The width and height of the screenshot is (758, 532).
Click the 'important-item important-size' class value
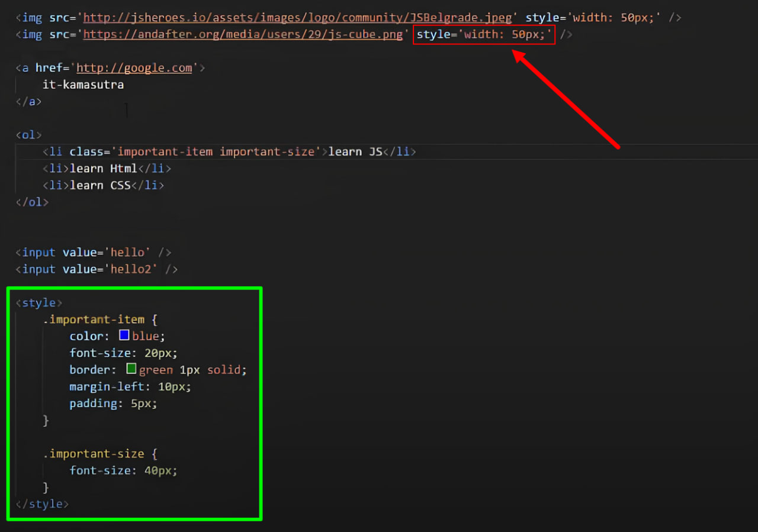click(x=216, y=151)
